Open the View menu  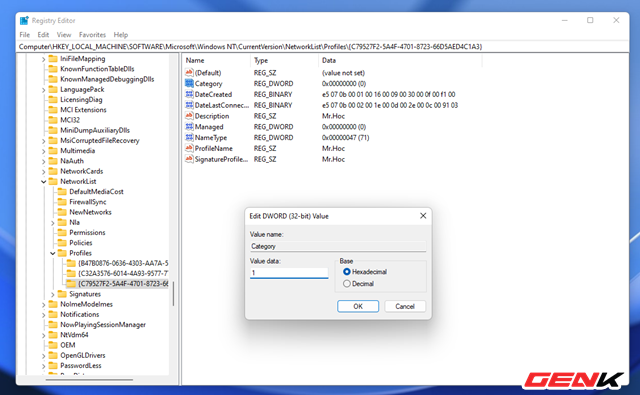pos(64,35)
